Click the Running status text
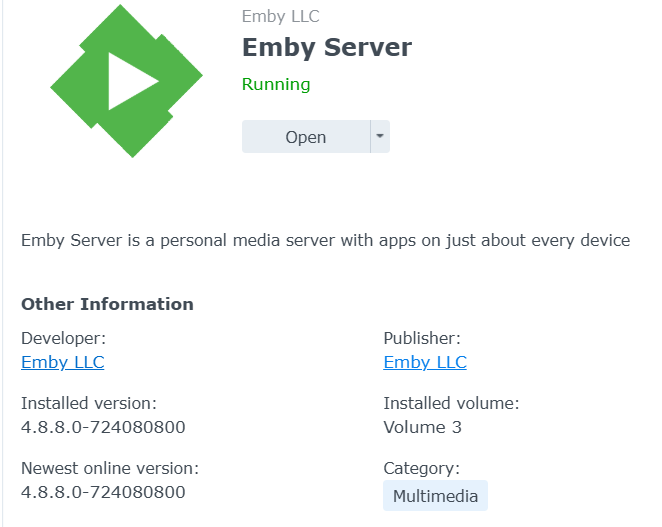 [x=276, y=84]
